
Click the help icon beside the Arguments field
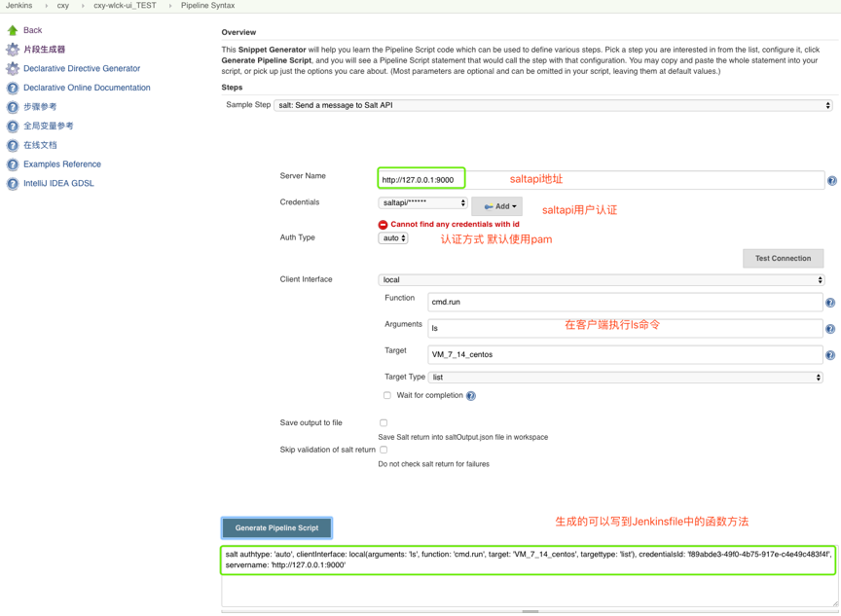pos(829,329)
